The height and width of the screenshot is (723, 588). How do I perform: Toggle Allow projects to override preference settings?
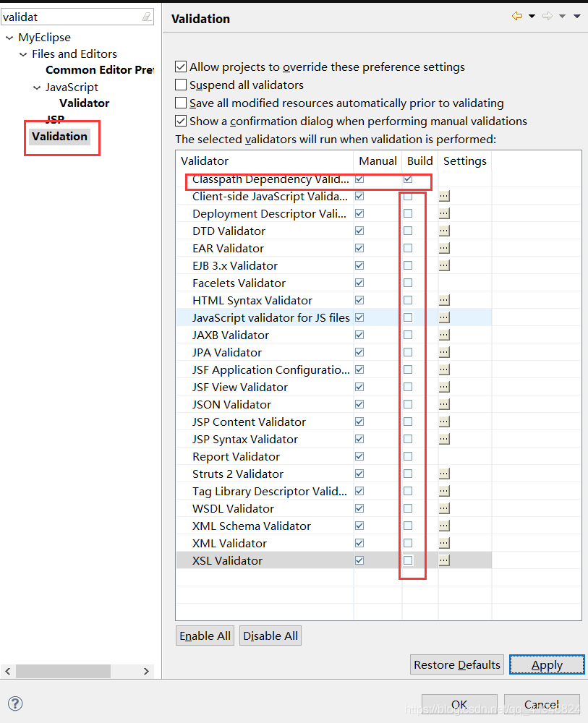click(181, 67)
